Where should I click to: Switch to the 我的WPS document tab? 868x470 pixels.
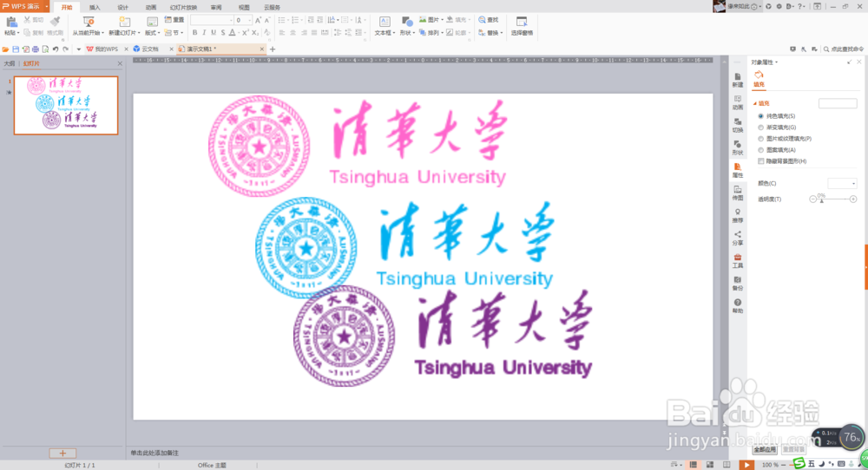pos(106,49)
